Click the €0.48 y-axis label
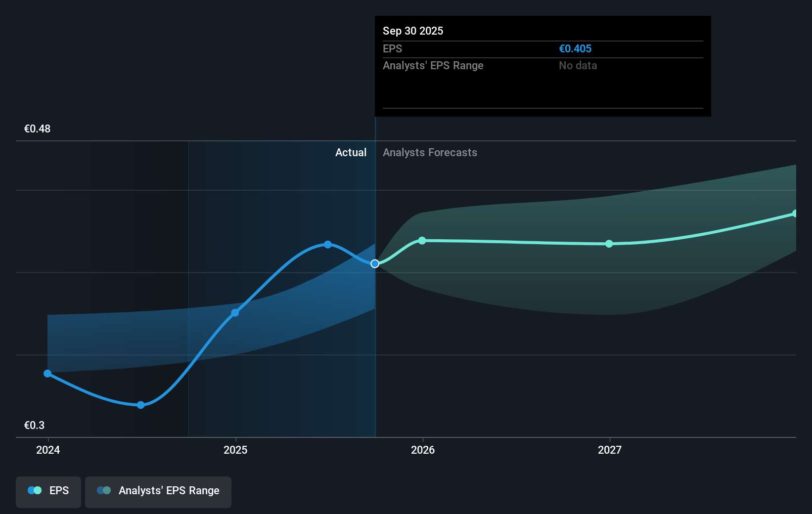Viewport: 812px width, 514px height. click(37, 129)
